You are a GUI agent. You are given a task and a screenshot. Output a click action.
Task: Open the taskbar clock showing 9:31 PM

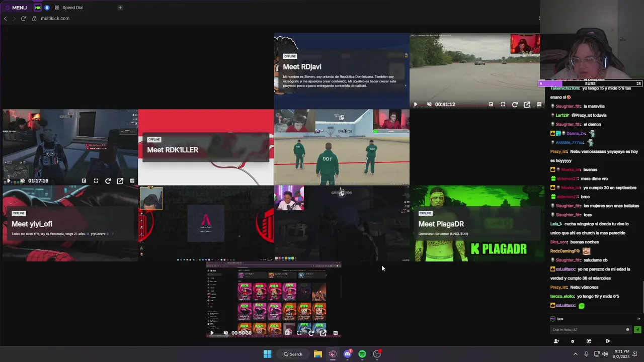coord(622,354)
